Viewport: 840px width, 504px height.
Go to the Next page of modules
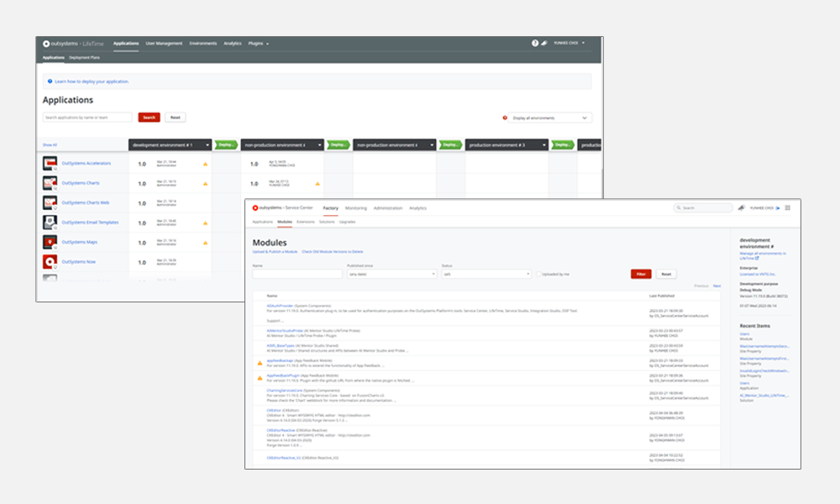coord(717,286)
